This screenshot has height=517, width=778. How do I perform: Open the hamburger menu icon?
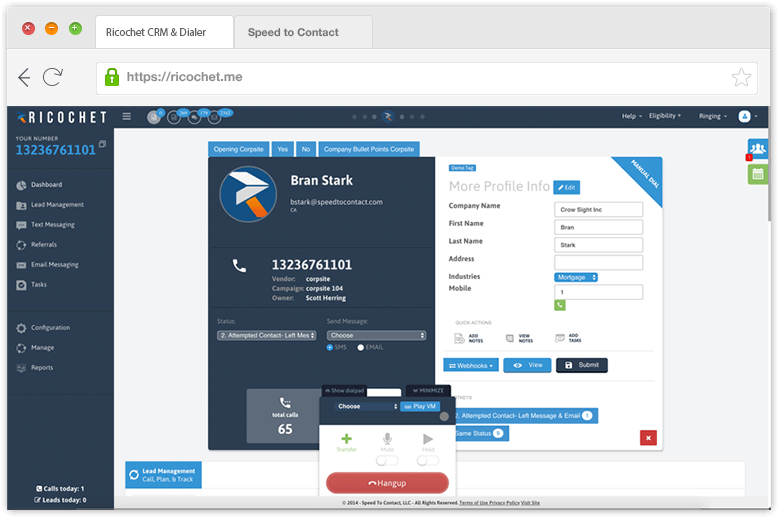[127, 116]
